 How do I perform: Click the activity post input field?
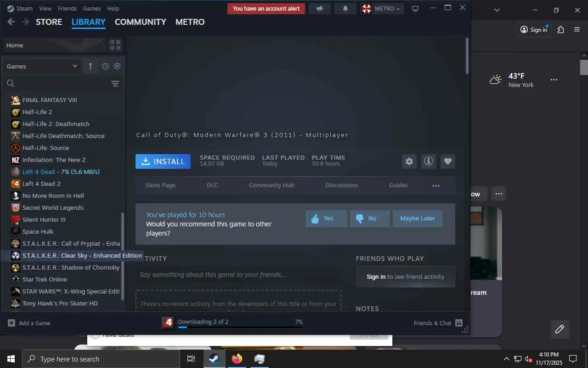(x=238, y=275)
